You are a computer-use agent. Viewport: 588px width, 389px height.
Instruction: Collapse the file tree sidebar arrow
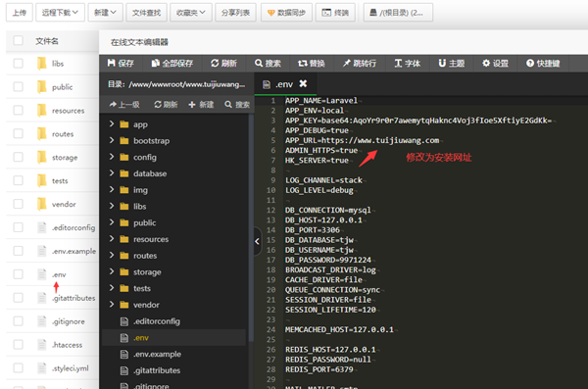point(257,241)
